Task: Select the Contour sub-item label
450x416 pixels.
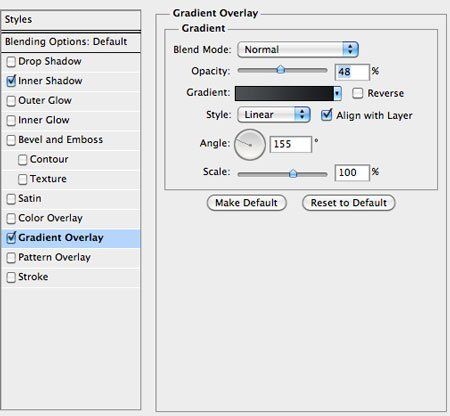Action: [49, 159]
